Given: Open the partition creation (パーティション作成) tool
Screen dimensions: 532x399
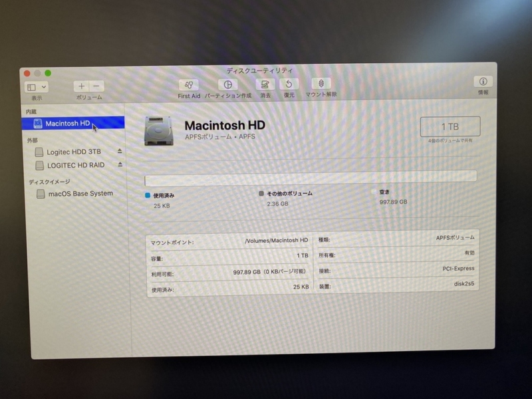Looking at the screenshot, I should coord(227,84).
